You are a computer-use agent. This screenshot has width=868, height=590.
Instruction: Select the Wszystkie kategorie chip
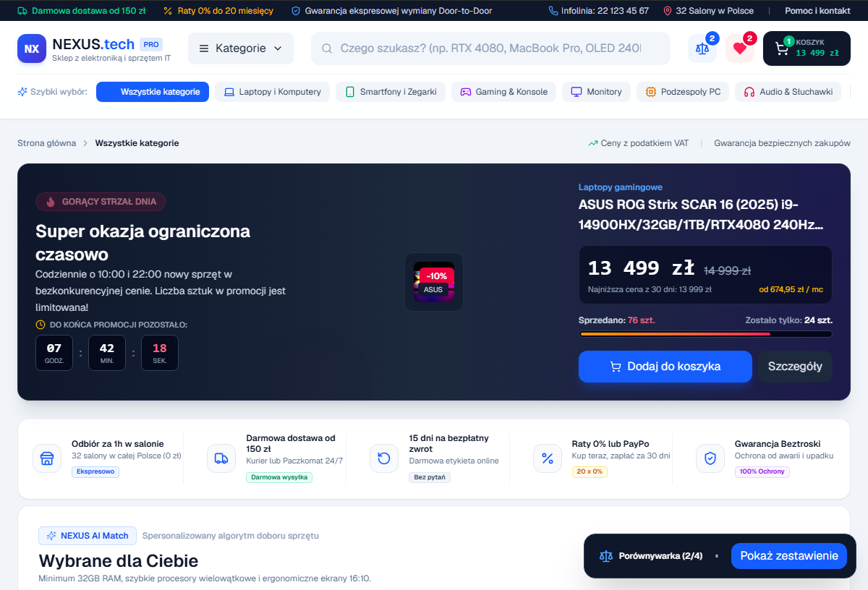click(x=153, y=92)
